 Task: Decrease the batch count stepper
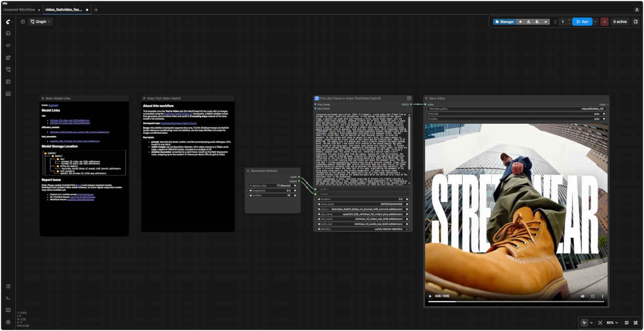(x=569, y=24)
